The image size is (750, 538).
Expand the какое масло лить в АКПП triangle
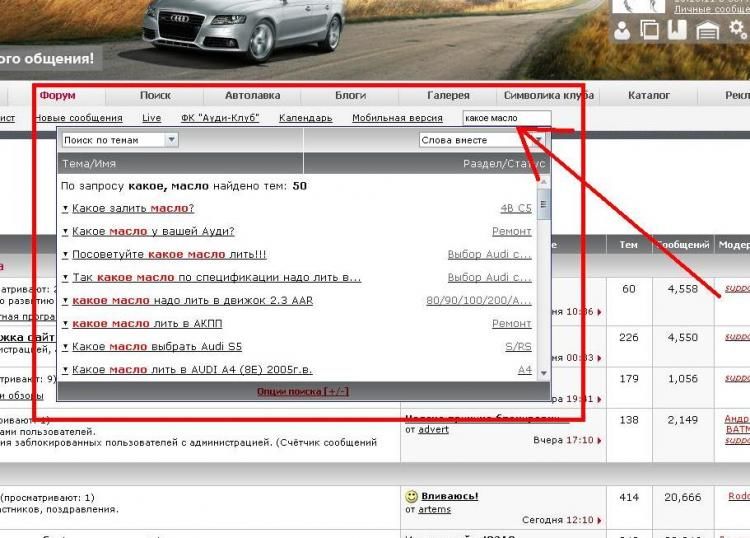coord(65,324)
